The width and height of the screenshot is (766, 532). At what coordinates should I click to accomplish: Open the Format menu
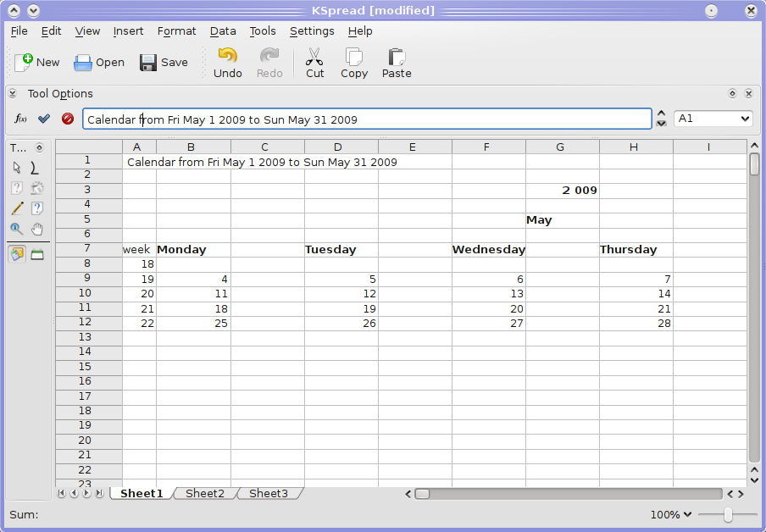[x=176, y=30]
